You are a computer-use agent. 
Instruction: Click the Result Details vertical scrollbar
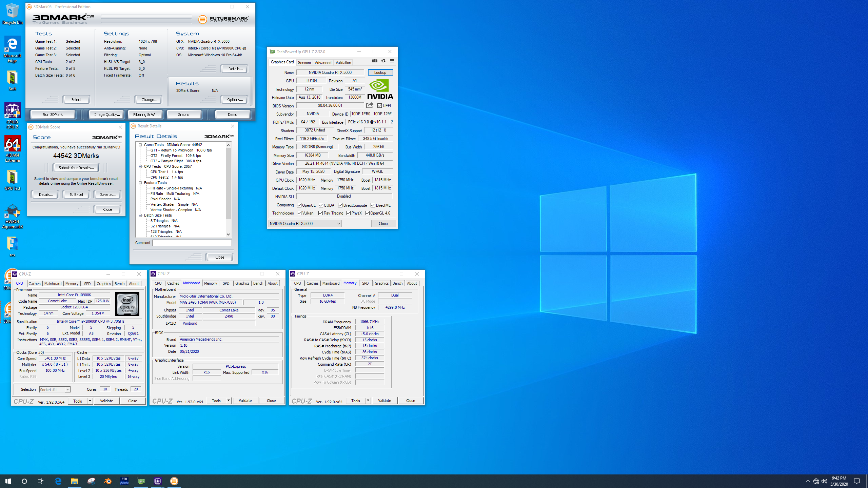[x=228, y=183]
